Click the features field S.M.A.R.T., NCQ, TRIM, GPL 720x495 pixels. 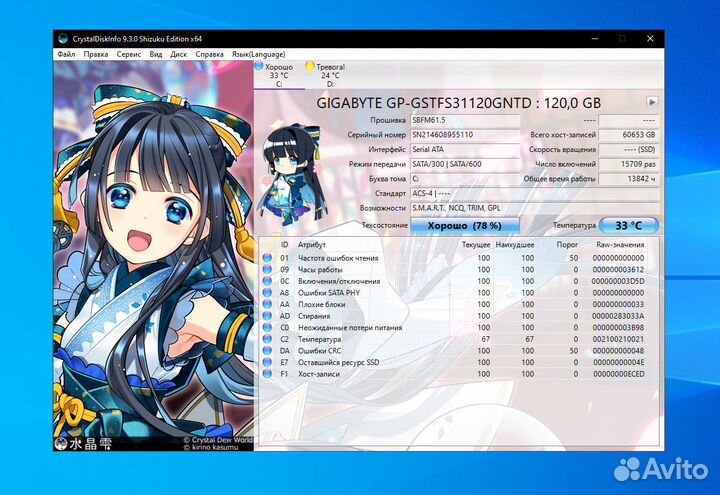click(534, 208)
